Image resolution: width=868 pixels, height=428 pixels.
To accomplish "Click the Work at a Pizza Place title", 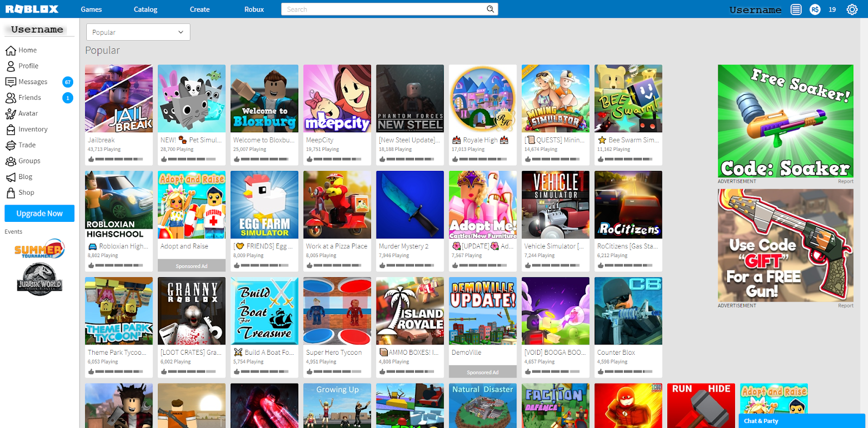I will (x=337, y=246).
